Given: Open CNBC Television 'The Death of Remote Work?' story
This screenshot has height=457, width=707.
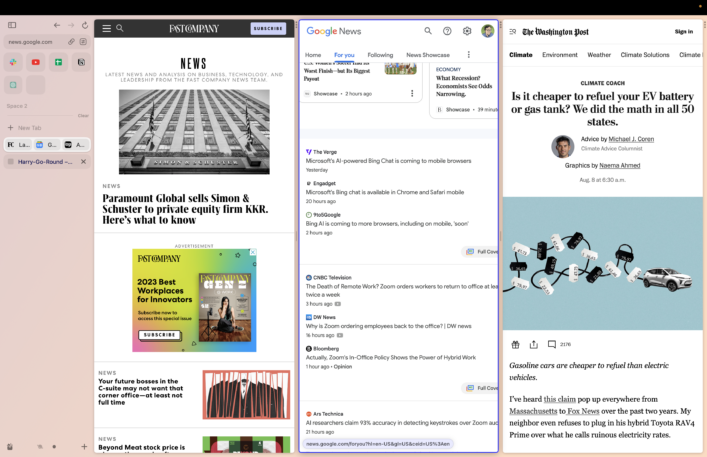Looking at the screenshot, I should tap(401, 290).
